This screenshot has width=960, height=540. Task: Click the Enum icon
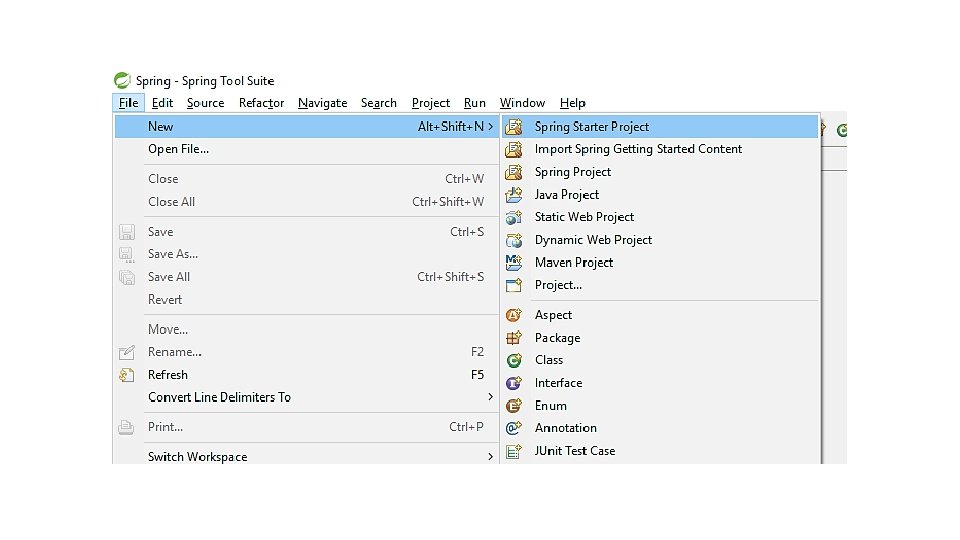514,406
